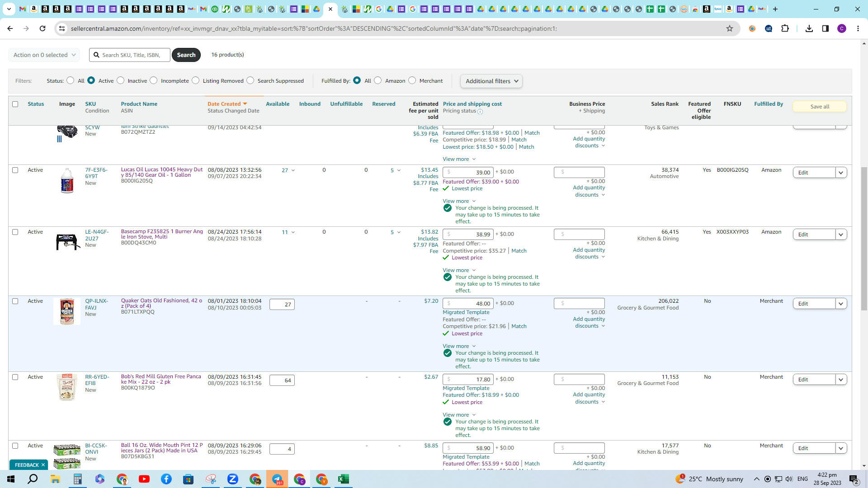The width and height of the screenshot is (868, 488).
Task: Open the Basecamp stove product image
Action: coord(67,241)
